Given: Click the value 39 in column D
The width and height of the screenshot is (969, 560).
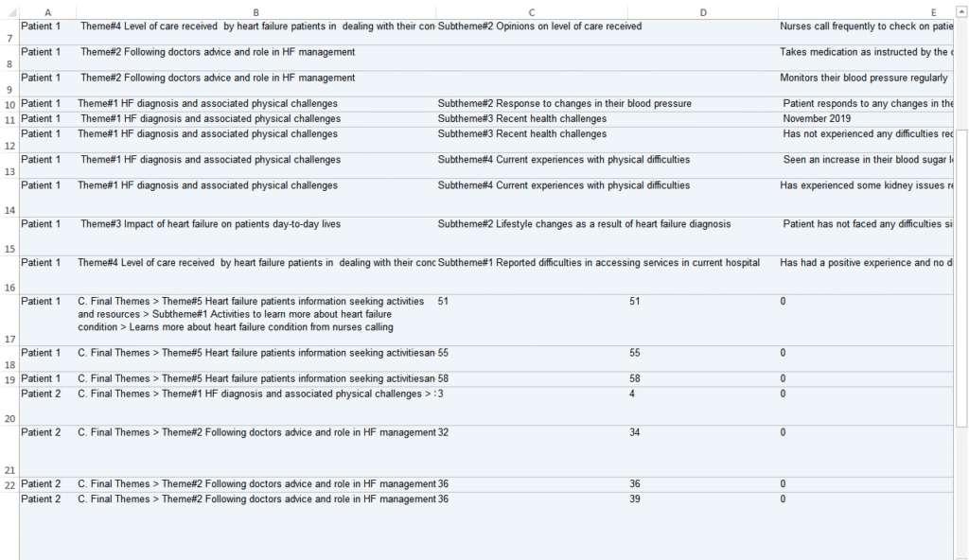Looking at the screenshot, I should point(635,499).
